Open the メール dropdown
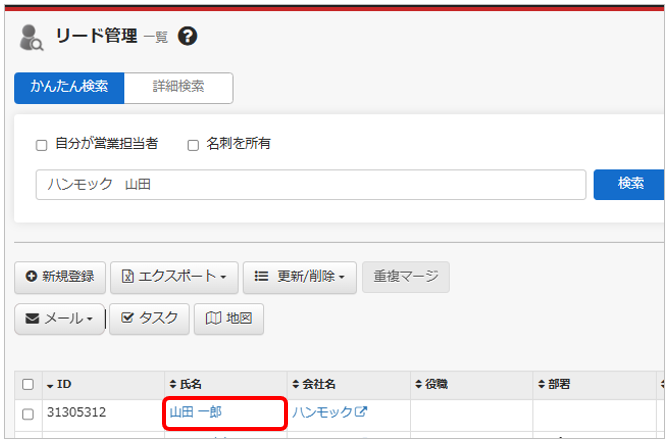The height and width of the screenshot is (445, 669). (59, 319)
